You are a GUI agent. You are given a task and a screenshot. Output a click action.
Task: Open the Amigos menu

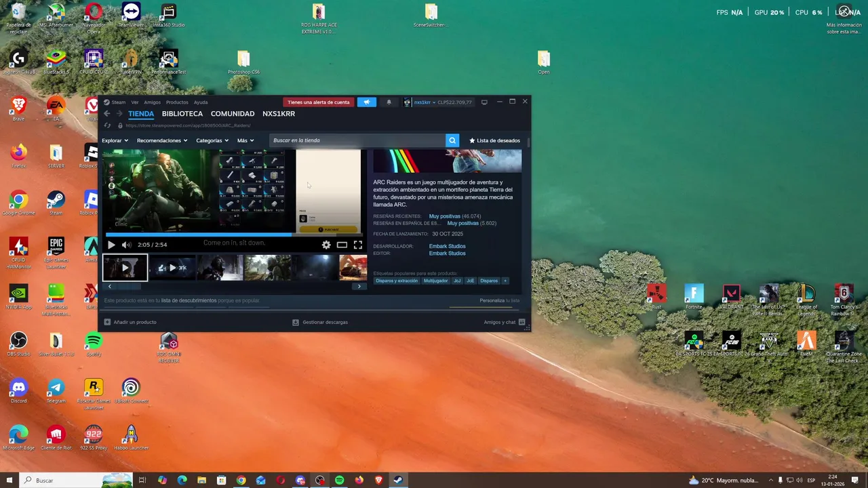(153, 102)
